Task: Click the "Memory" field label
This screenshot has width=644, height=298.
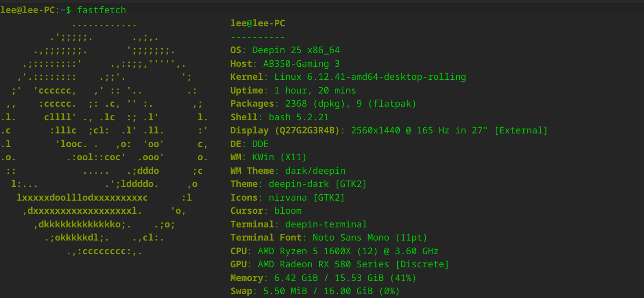Action: (x=247, y=278)
